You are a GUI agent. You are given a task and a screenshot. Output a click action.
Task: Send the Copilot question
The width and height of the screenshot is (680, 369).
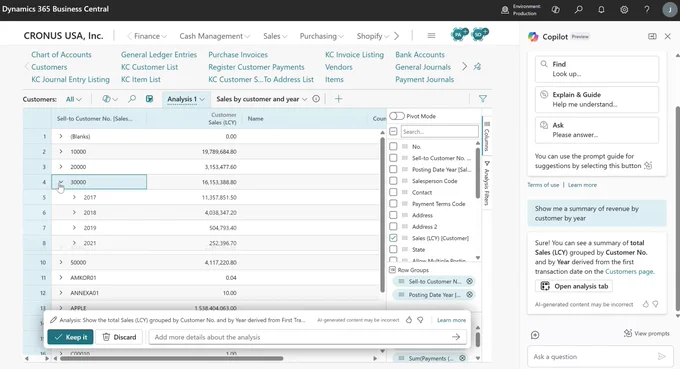[662, 356]
